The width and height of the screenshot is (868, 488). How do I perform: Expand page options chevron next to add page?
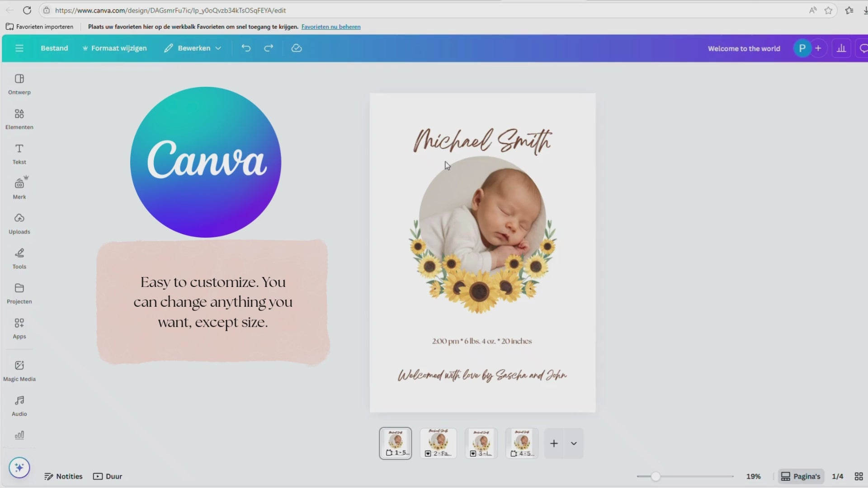click(574, 443)
